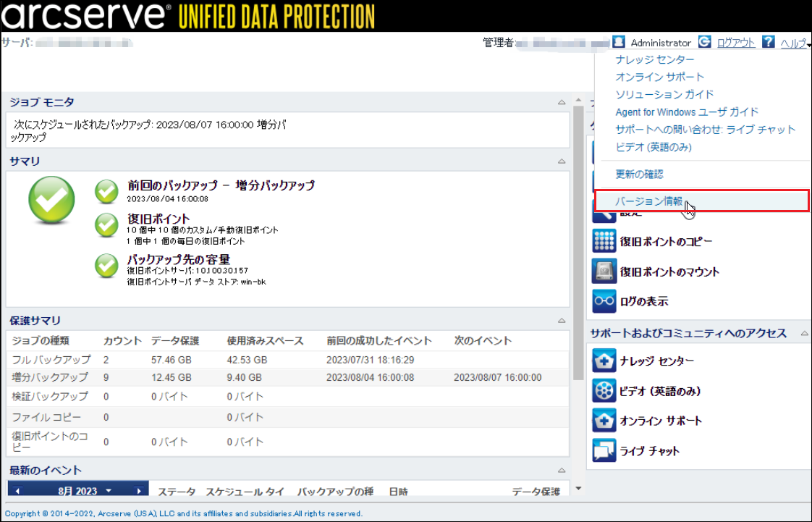Click the 増分バックアップ row label
This screenshot has width=812, height=522.
(50, 377)
